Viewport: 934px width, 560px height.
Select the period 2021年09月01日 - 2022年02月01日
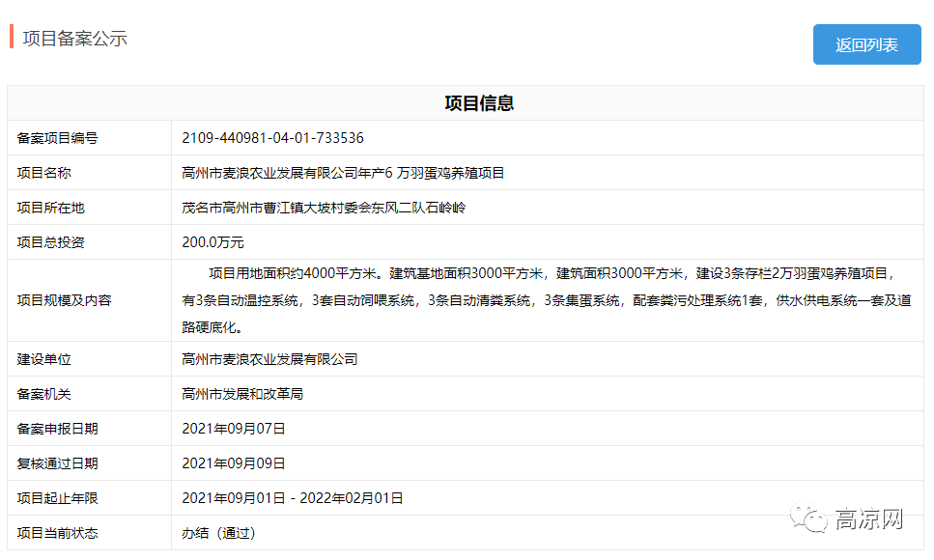(x=293, y=498)
